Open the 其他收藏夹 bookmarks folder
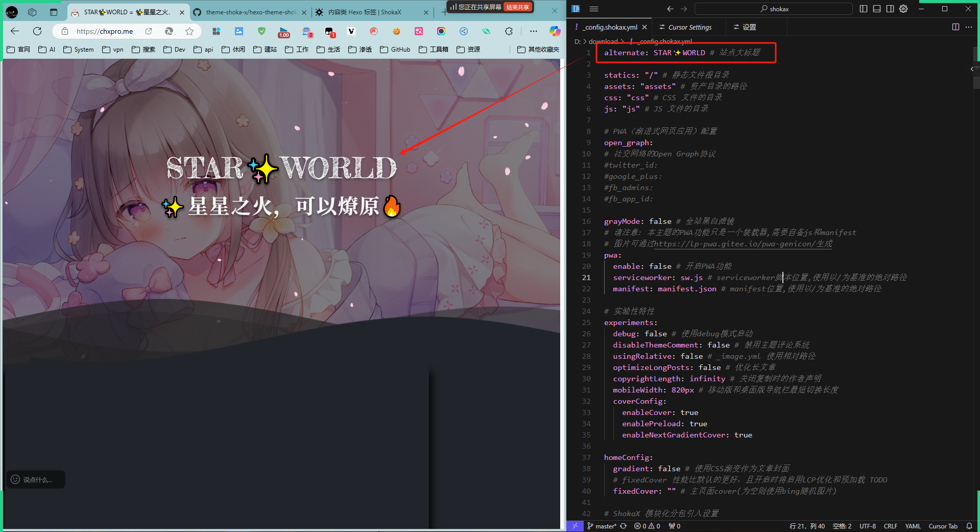980x532 pixels. point(538,50)
